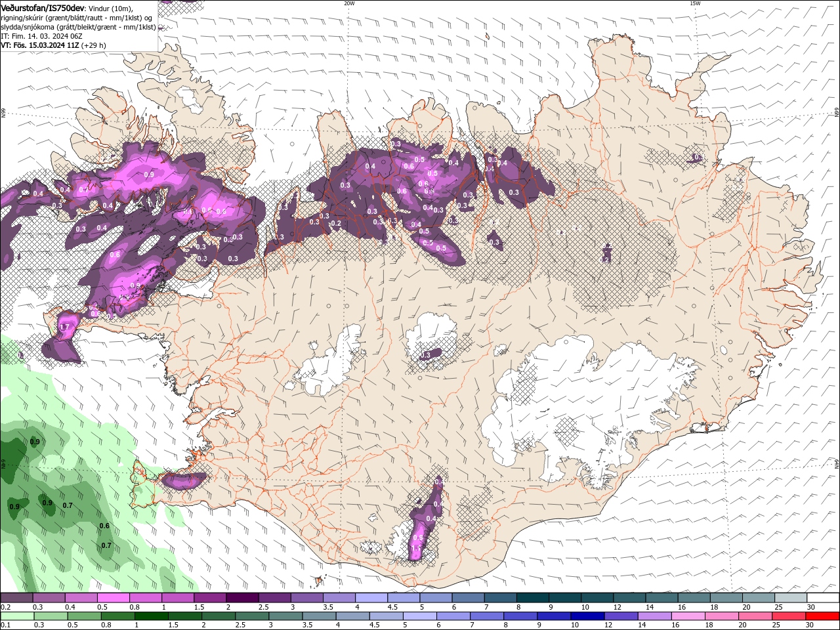Viewport: 840px width, 630px height.
Task: Click darkest purple swatch between 2 and 2.5, snow legend
Action: click(241, 598)
